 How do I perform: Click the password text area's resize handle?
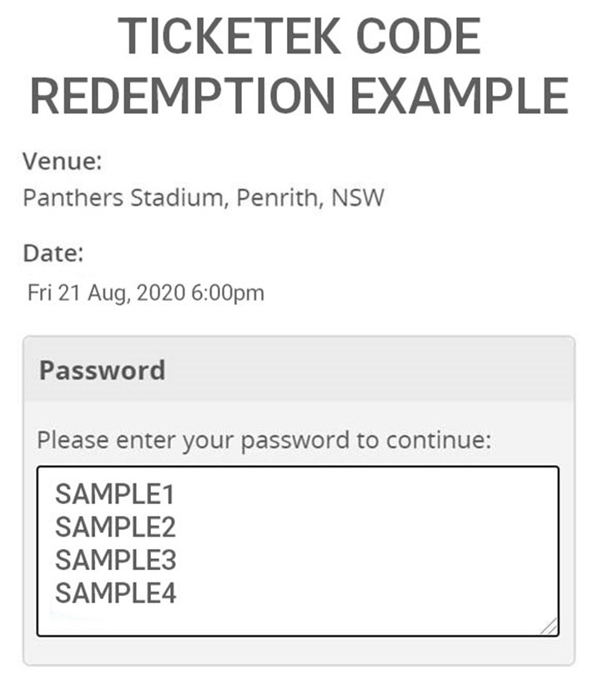coord(550,627)
